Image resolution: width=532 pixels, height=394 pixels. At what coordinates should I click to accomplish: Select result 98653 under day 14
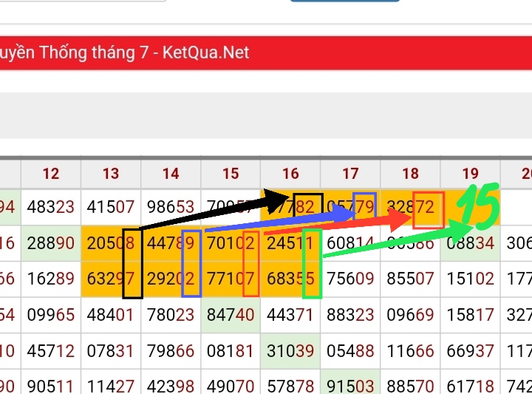click(x=171, y=207)
